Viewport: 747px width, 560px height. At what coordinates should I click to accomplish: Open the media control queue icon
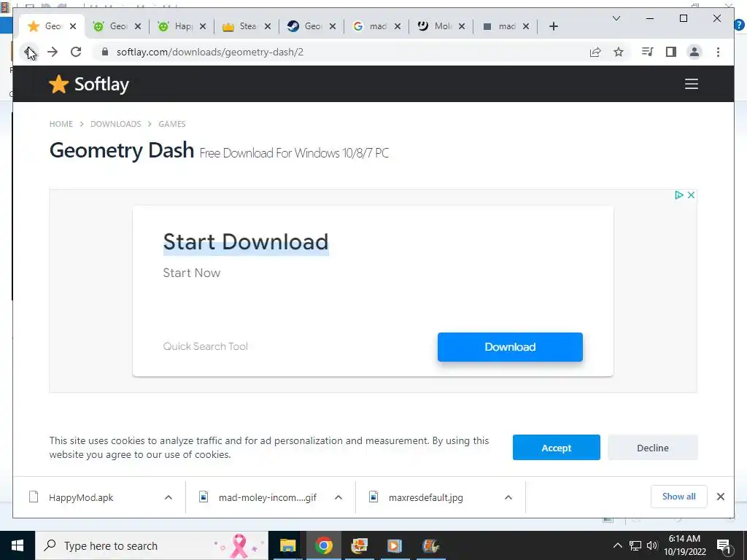[647, 52]
